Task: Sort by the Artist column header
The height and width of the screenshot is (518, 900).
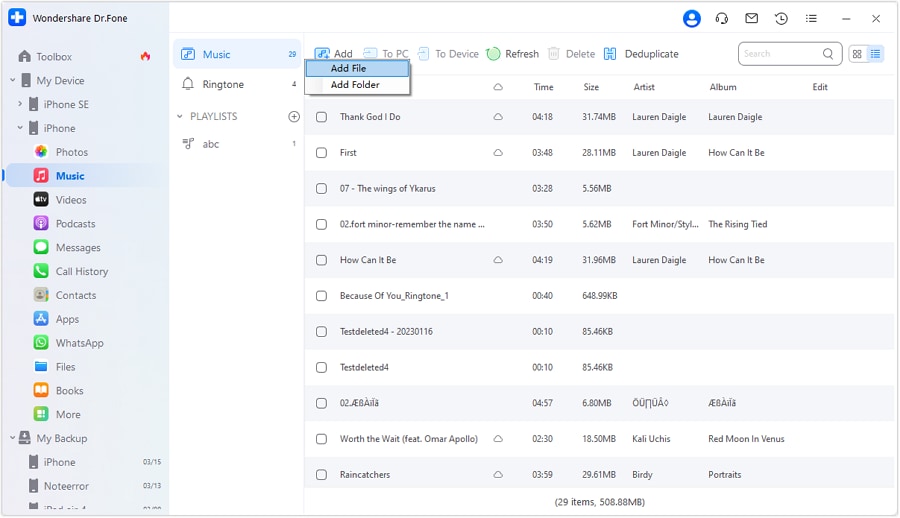Action: (644, 87)
